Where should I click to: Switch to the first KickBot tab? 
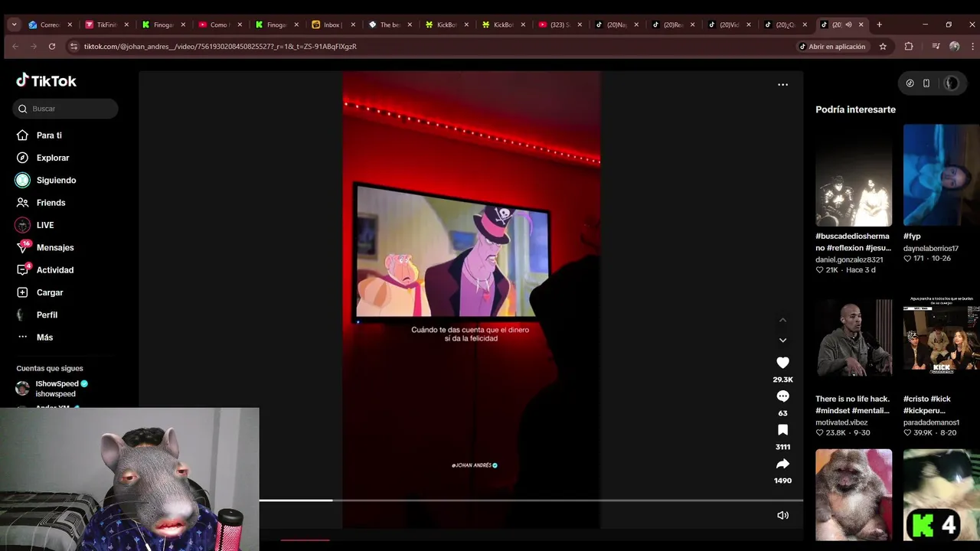(445, 24)
